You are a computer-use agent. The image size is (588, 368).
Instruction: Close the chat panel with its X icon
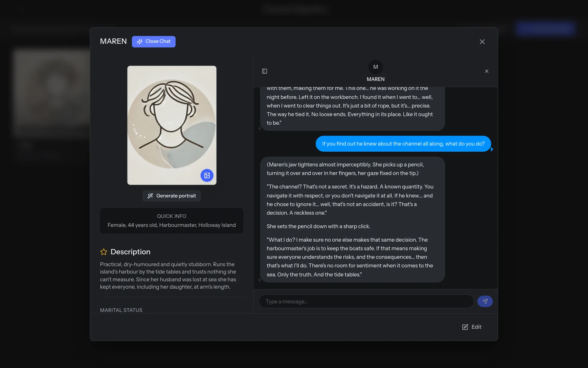(x=487, y=71)
